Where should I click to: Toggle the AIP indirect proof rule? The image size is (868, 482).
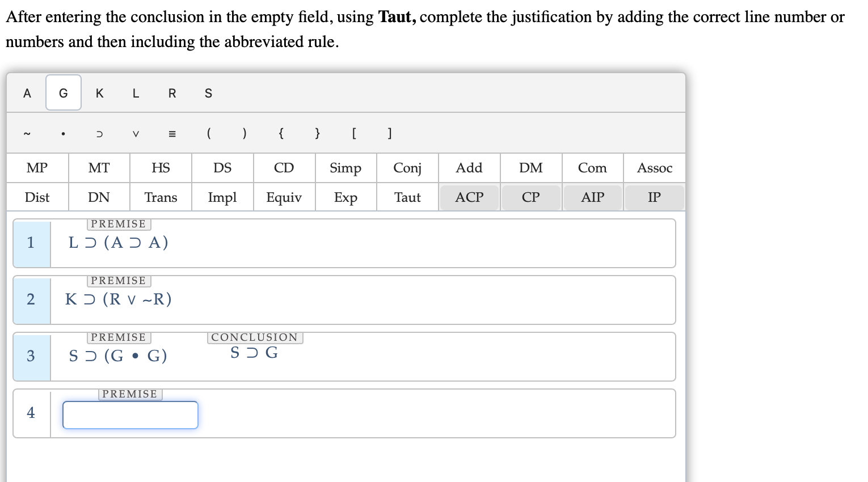click(x=592, y=197)
